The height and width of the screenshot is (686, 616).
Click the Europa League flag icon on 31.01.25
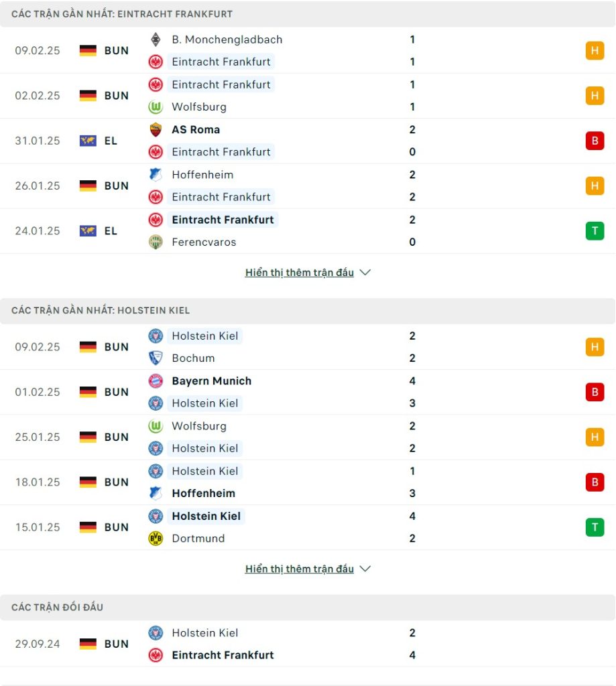tap(88, 141)
